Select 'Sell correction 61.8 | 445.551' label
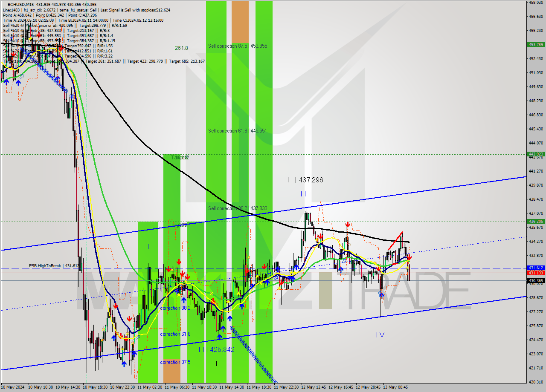 (x=238, y=131)
